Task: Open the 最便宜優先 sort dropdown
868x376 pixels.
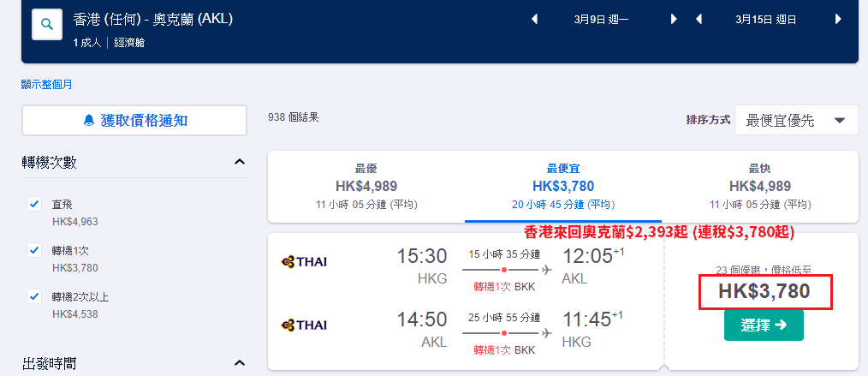Action: [797, 120]
